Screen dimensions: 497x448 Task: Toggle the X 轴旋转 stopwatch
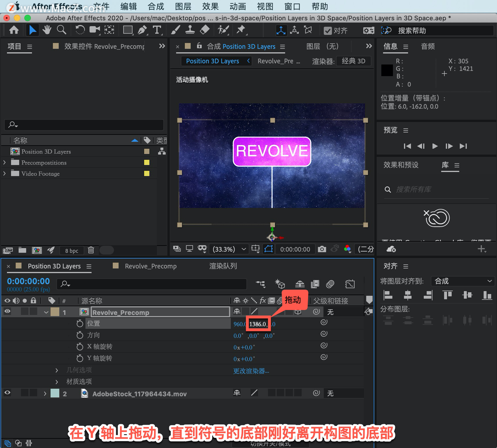80,347
